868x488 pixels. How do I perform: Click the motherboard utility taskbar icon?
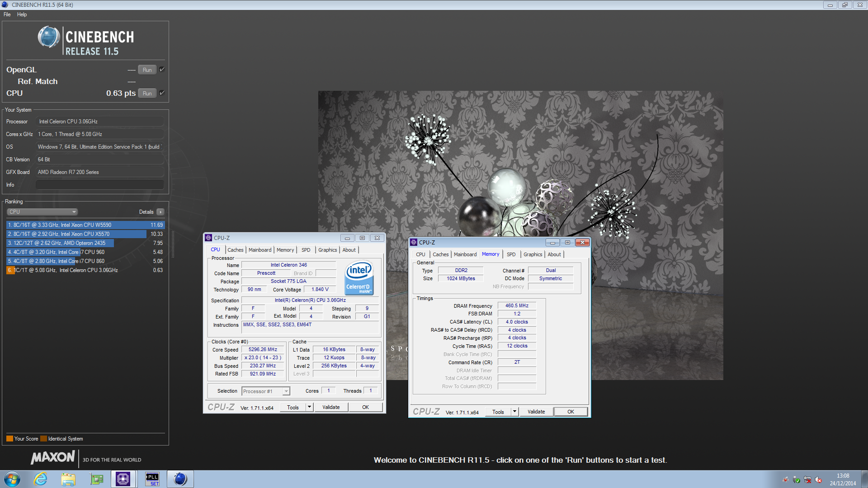point(96,479)
